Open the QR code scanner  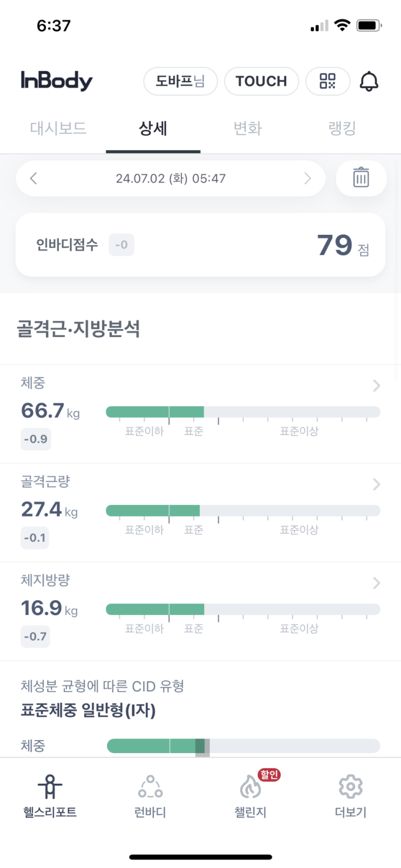pos(328,82)
